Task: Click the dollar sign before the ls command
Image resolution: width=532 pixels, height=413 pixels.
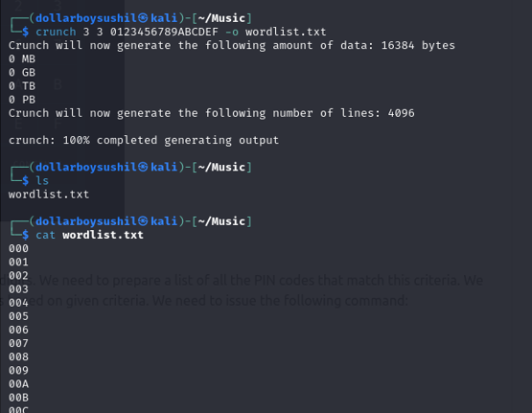Action: 26,181
